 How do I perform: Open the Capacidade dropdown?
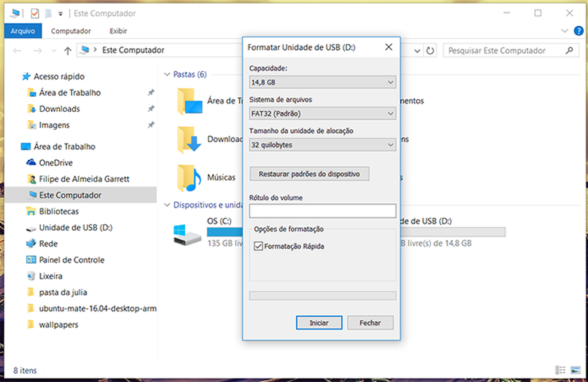323,82
